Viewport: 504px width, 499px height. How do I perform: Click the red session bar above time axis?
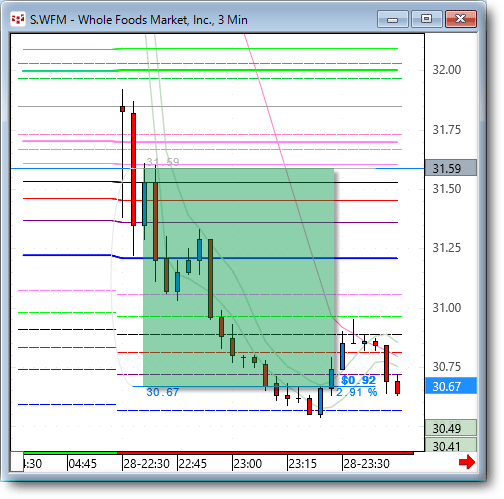pyautogui.click(x=265, y=453)
